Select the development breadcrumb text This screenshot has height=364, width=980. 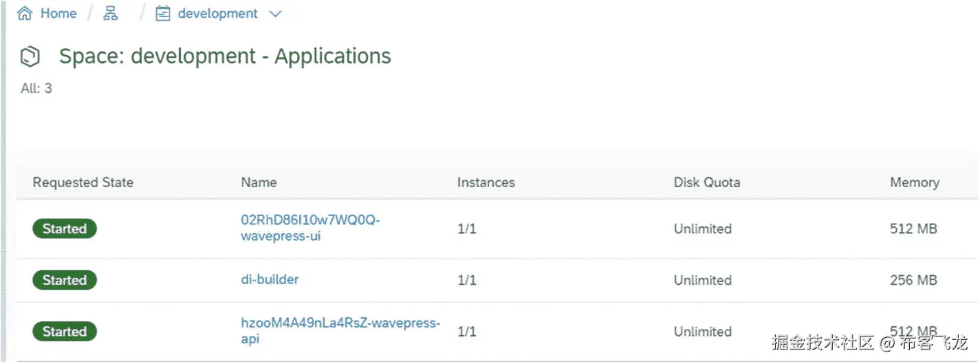pyautogui.click(x=217, y=14)
